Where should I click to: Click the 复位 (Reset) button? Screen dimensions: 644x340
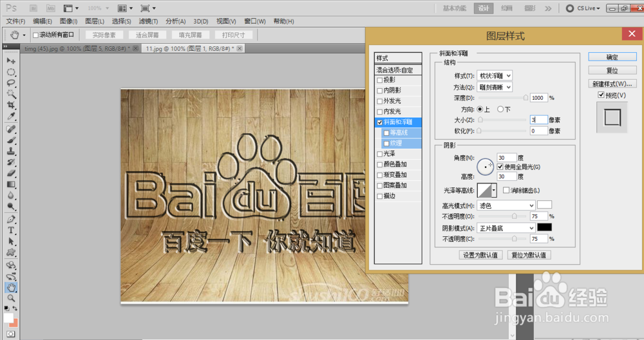612,70
